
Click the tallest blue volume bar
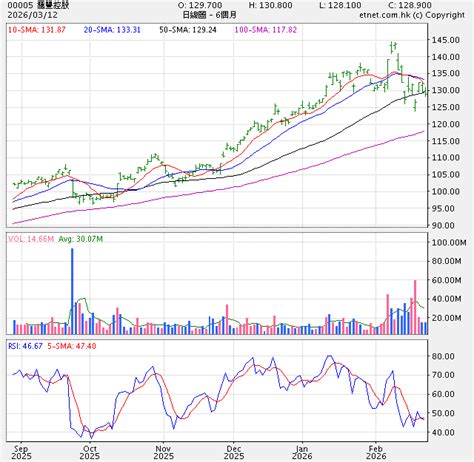(72, 291)
